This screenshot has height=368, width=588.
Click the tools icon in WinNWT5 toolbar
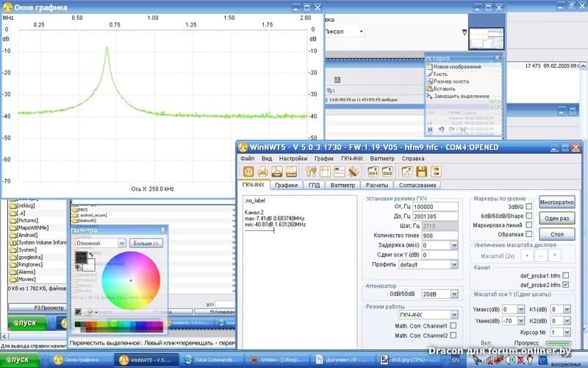click(311, 171)
